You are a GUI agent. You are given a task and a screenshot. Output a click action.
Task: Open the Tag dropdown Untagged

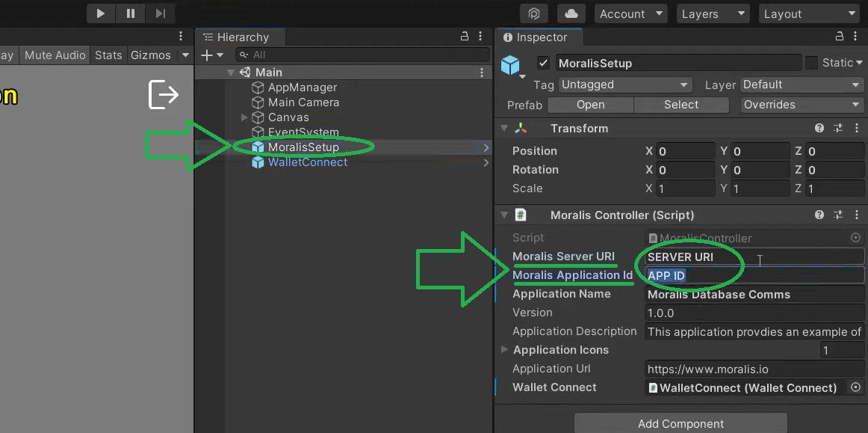625,85
